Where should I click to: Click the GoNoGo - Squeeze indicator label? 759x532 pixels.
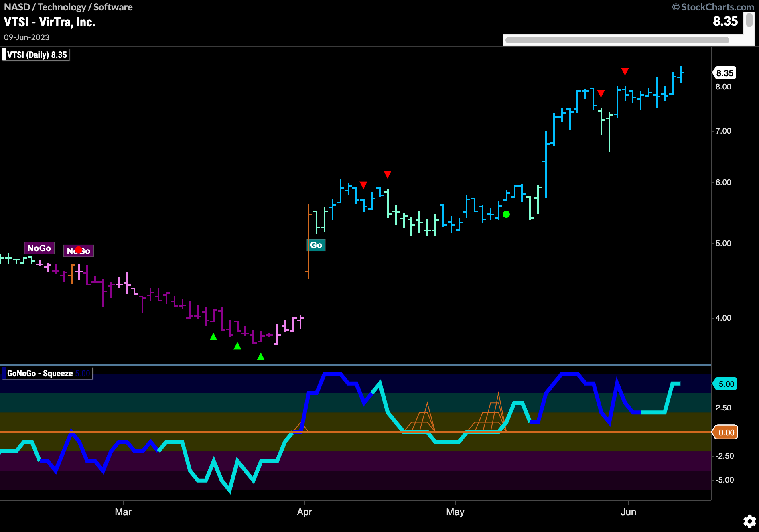[47, 373]
